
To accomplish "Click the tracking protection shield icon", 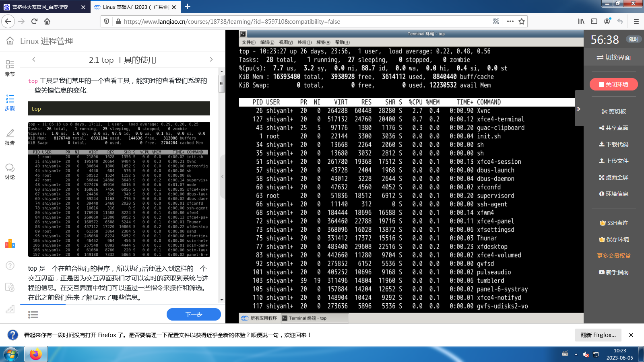I will pyautogui.click(x=107, y=21).
